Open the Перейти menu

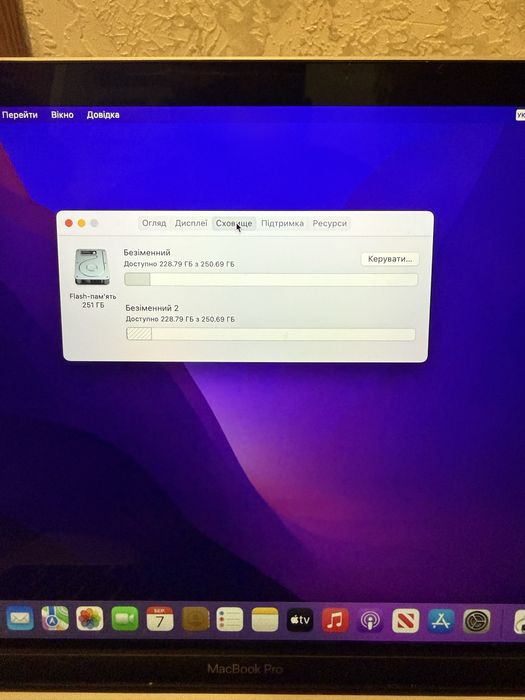20,115
